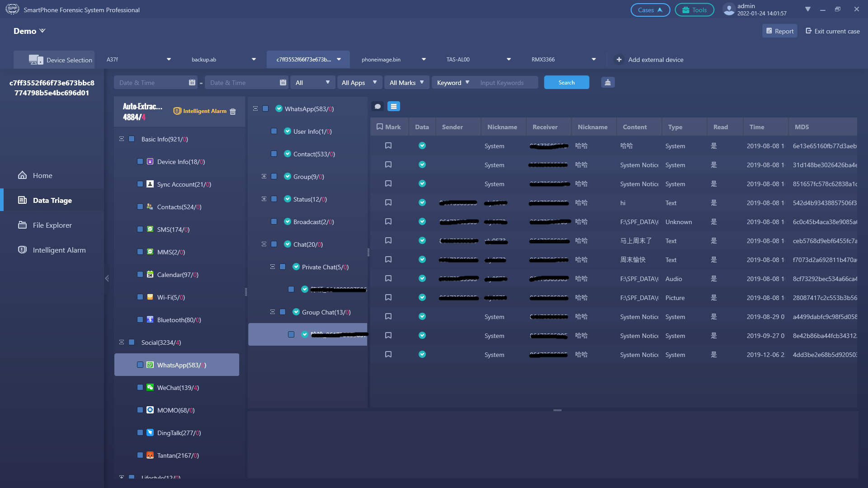Open second Date & Time calendar icon
Image resolution: width=868 pixels, height=488 pixels.
pyautogui.click(x=283, y=83)
